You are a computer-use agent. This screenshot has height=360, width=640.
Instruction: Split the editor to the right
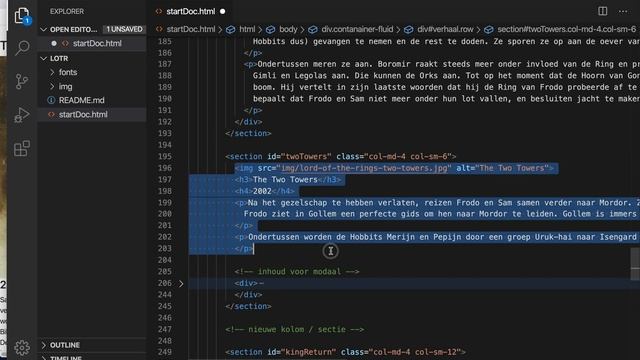[602, 11]
